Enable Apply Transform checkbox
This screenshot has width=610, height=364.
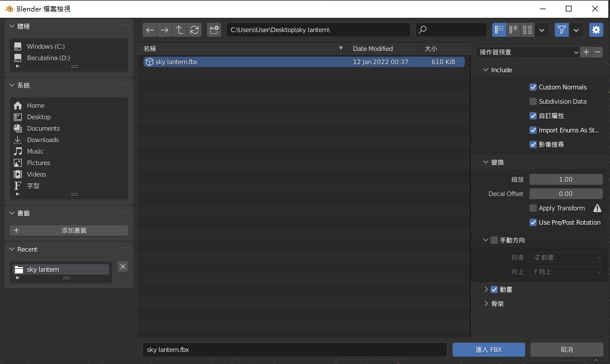click(x=533, y=208)
